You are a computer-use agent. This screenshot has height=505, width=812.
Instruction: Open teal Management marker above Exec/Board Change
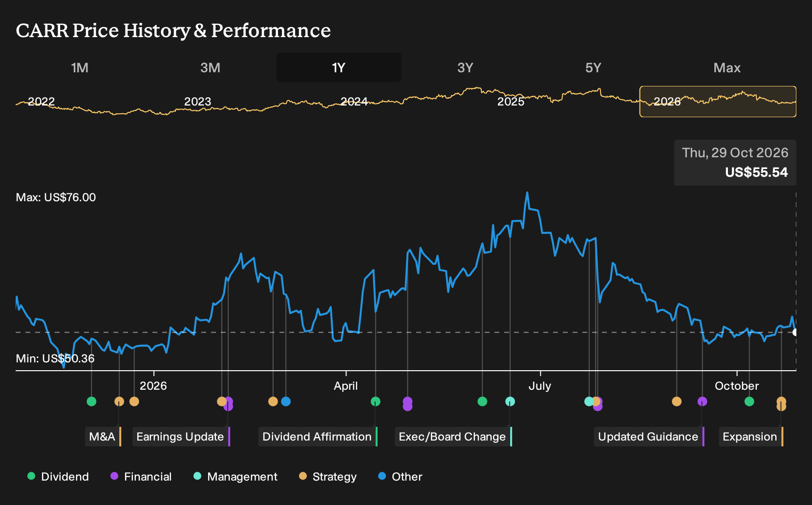pyautogui.click(x=510, y=401)
